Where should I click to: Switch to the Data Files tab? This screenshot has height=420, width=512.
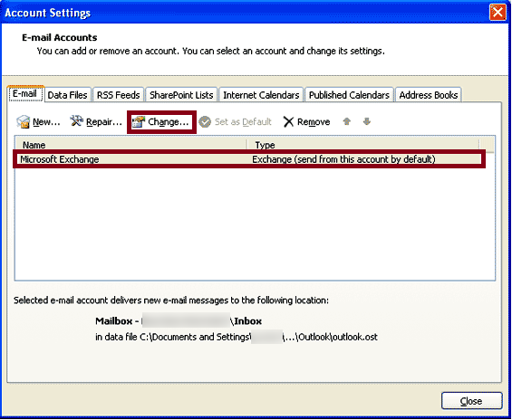pos(68,95)
